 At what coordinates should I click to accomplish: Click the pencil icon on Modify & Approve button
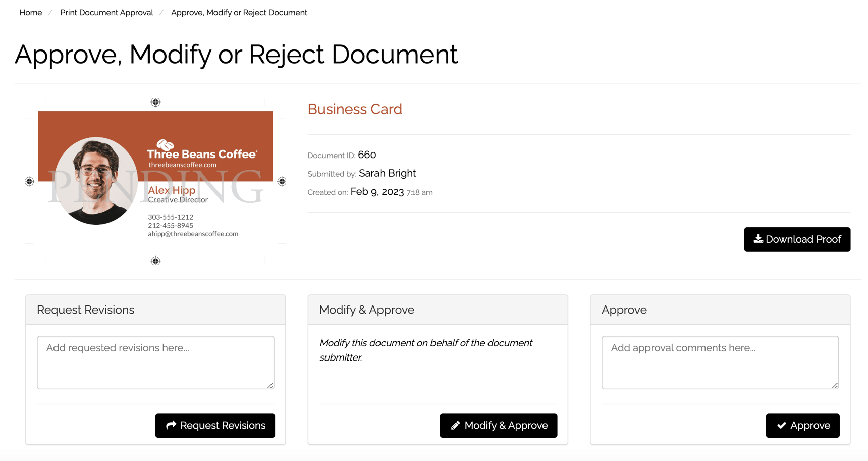pyautogui.click(x=455, y=425)
